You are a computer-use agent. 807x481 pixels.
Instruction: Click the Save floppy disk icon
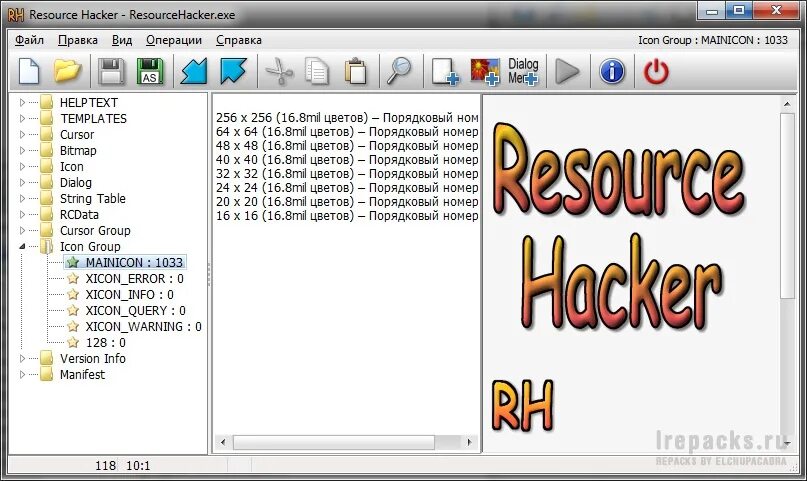pyautogui.click(x=111, y=71)
